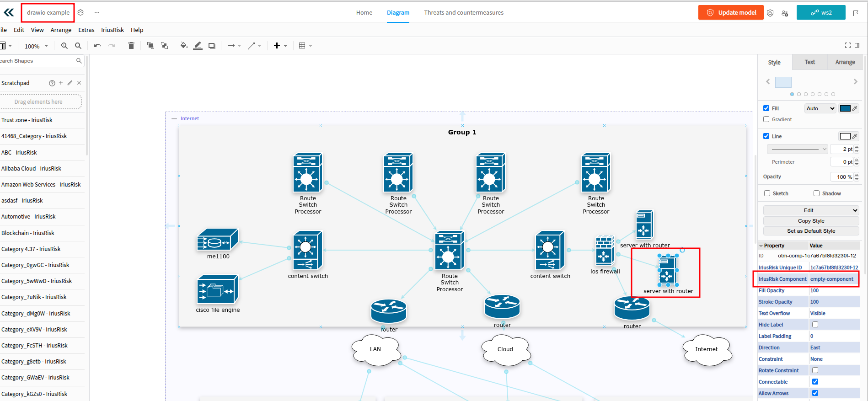
Task: Add to Scratchpad with plus icon
Action: pyautogui.click(x=61, y=83)
